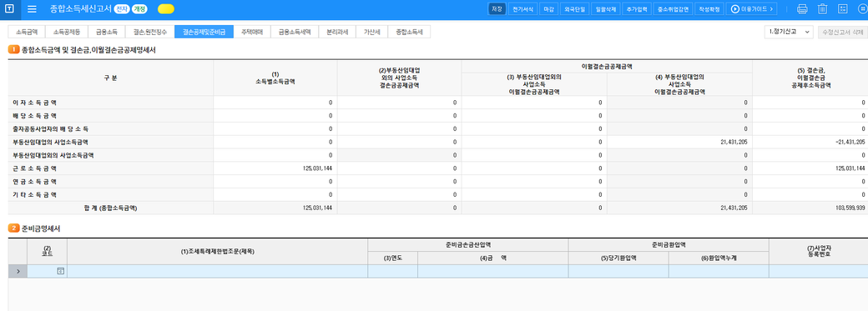Click the 종합소득세신고서 title
The width and height of the screenshot is (868, 311).
(x=80, y=9)
